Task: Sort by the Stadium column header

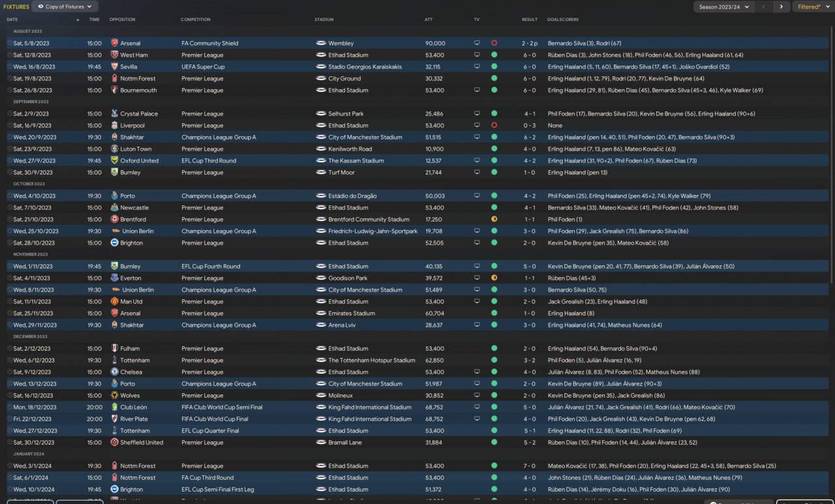Action: [x=324, y=20]
